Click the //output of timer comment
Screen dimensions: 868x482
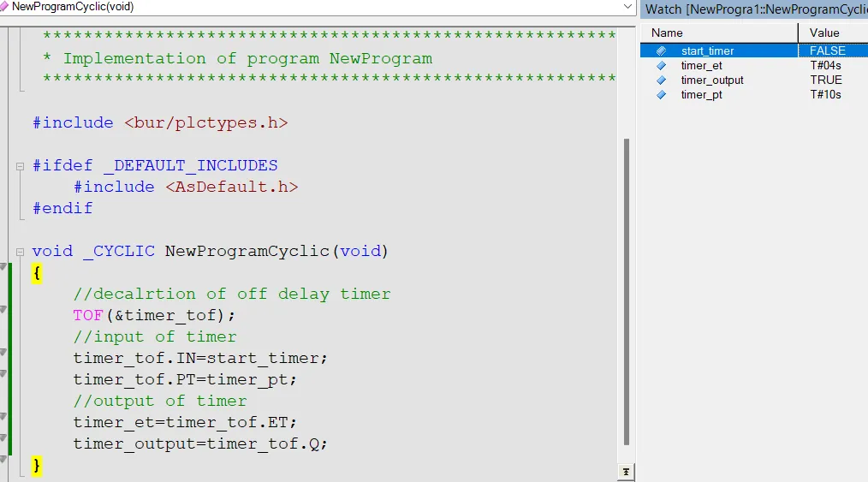[159, 402]
